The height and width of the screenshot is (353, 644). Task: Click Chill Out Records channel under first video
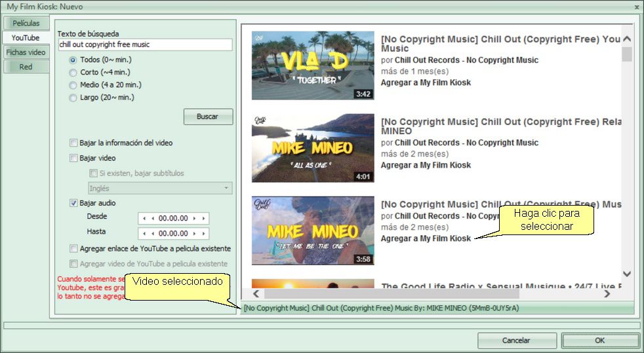pos(466,60)
